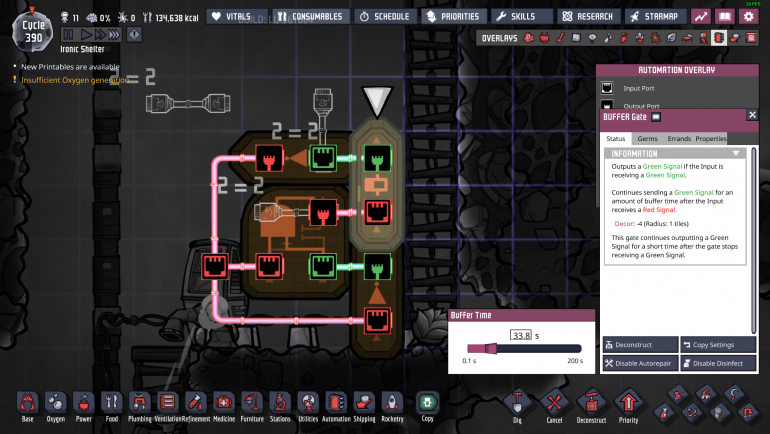Click the Disable Autorepair button
770x434 pixels.
[640, 363]
